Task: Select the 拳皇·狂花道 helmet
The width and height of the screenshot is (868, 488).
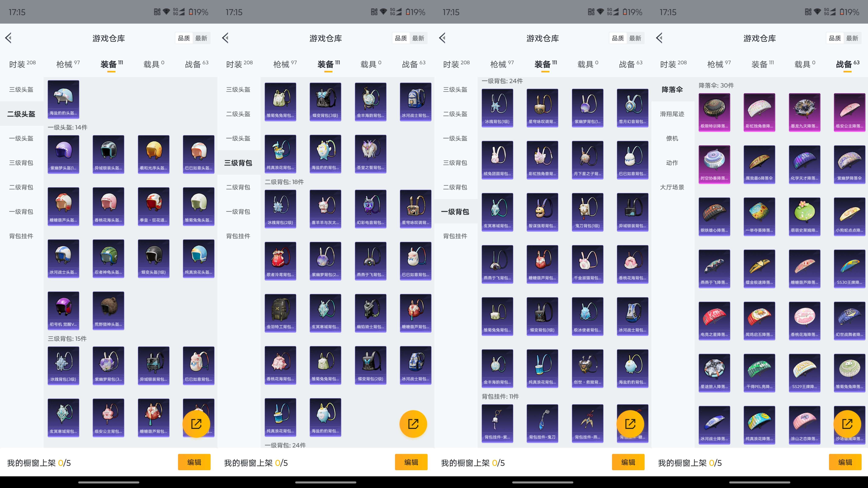Action: [154, 207]
